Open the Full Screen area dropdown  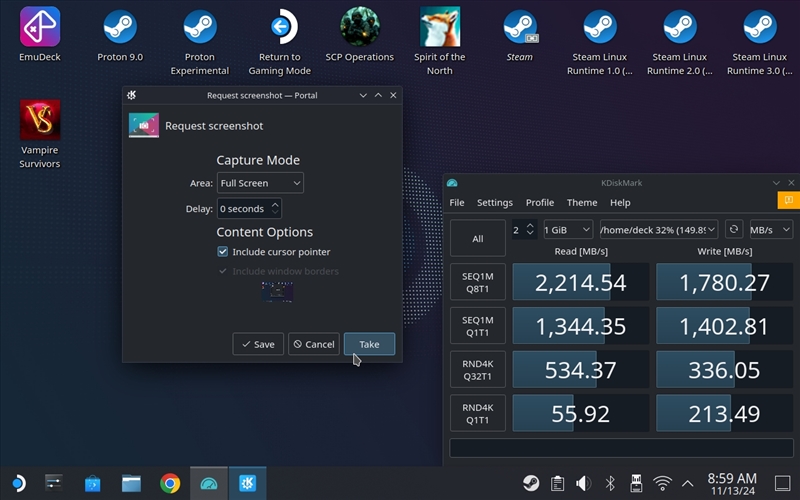pyautogui.click(x=260, y=183)
